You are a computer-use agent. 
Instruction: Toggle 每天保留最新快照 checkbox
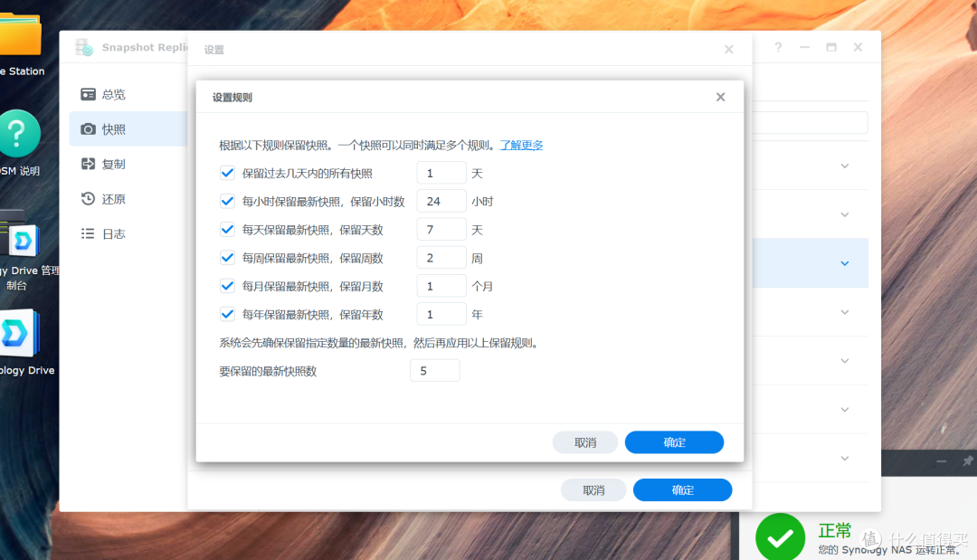click(x=227, y=230)
